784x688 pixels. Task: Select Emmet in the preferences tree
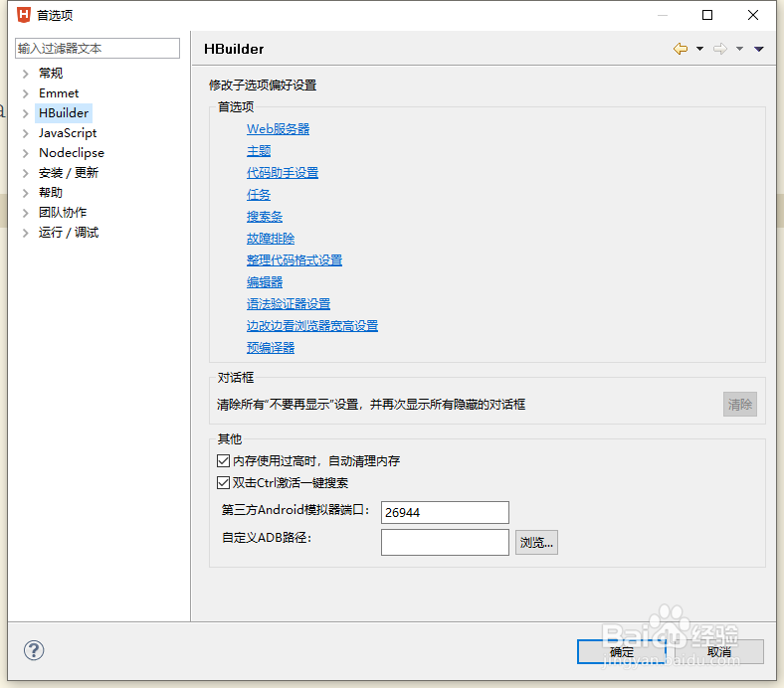59,92
